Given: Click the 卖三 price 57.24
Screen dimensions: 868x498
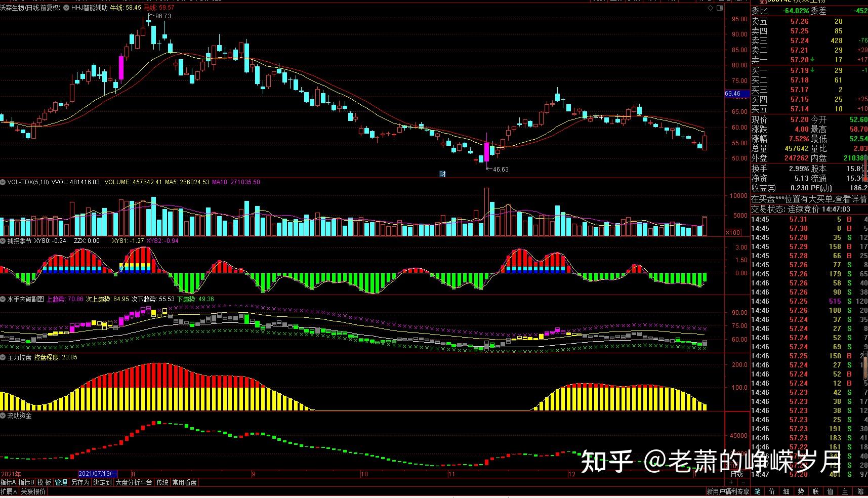Looking at the screenshot, I should (800, 40).
